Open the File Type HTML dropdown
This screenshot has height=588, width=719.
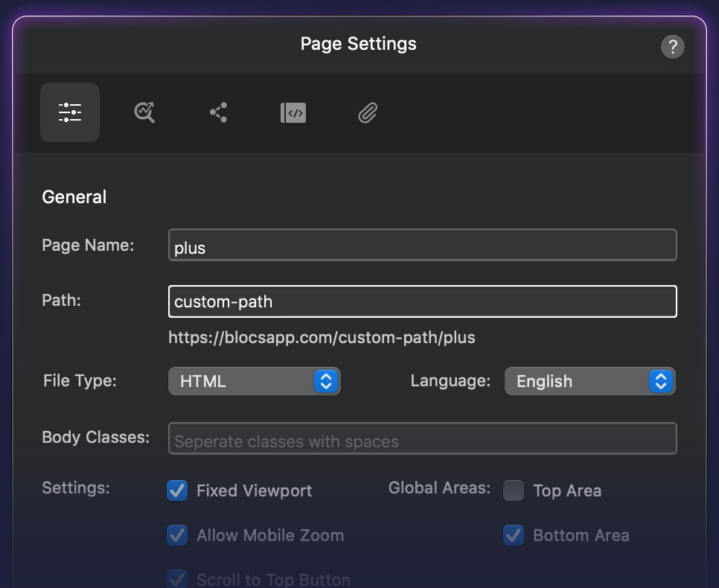pyautogui.click(x=254, y=381)
